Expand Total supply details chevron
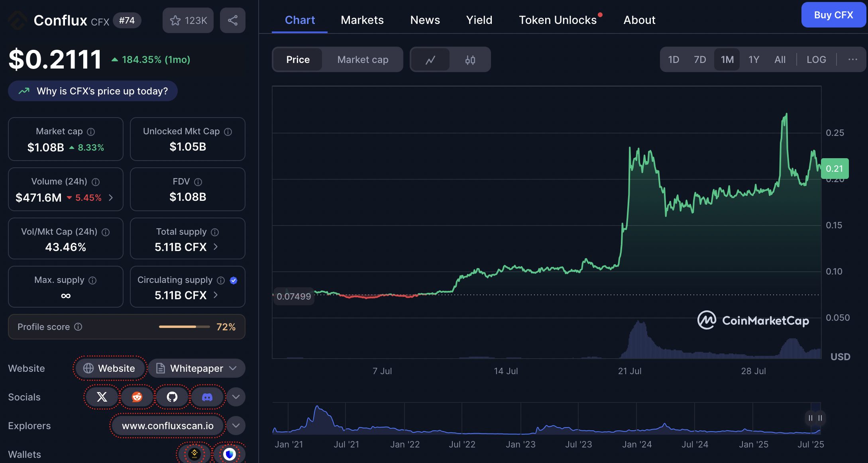868x463 pixels. pyautogui.click(x=216, y=247)
